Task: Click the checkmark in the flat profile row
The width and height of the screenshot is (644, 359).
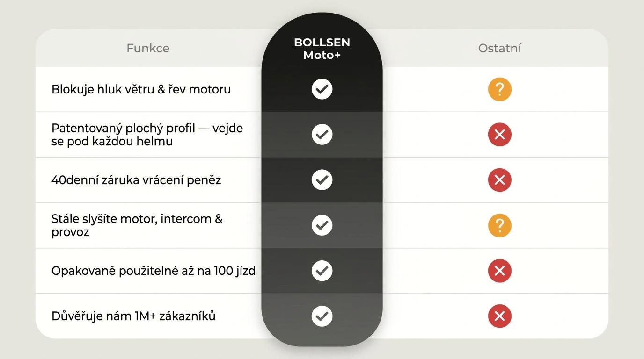Action: [322, 135]
